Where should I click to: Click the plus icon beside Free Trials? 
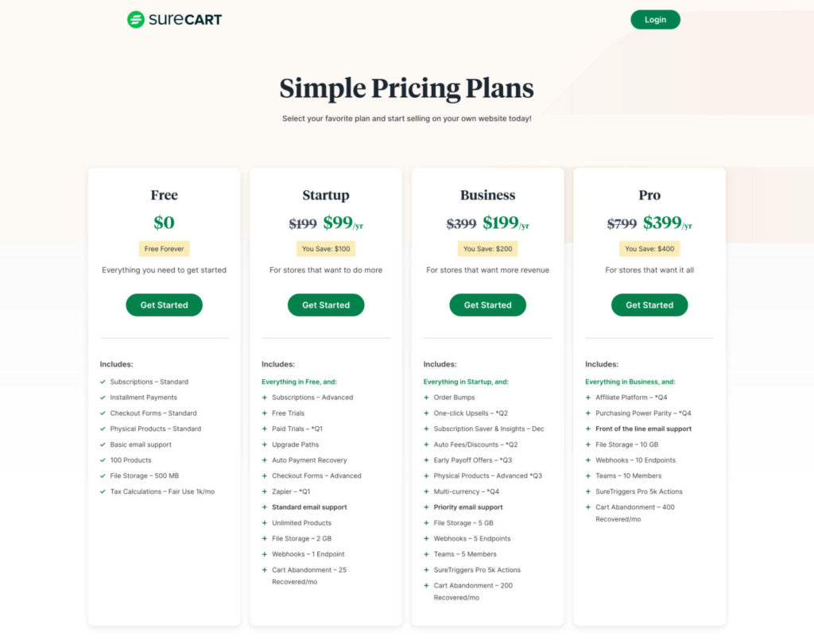265,413
